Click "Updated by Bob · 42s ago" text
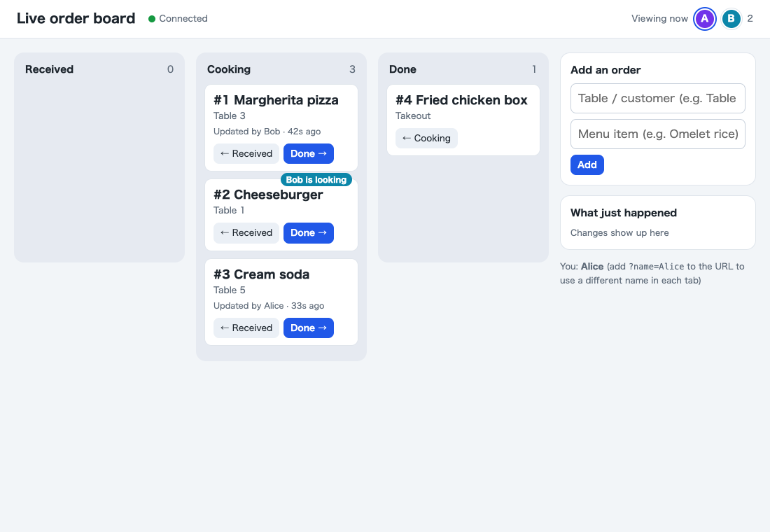Image resolution: width=770 pixels, height=532 pixels. 267,132
